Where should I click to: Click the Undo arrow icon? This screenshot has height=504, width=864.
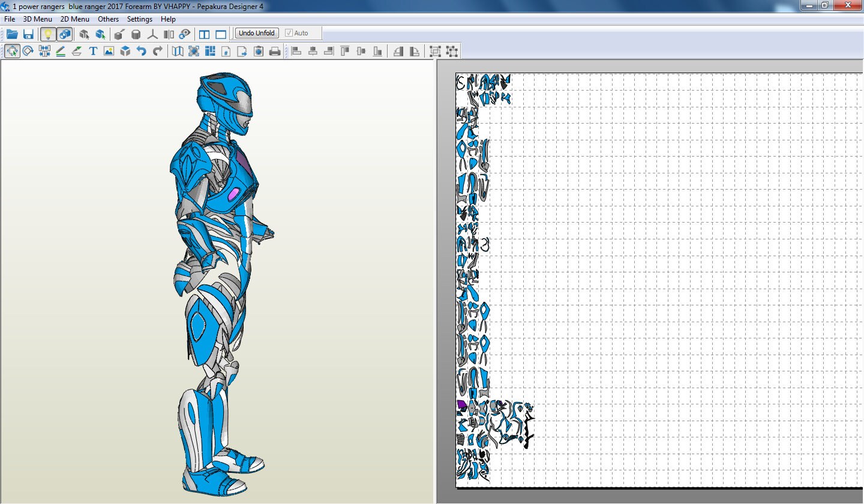click(x=142, y=51)
